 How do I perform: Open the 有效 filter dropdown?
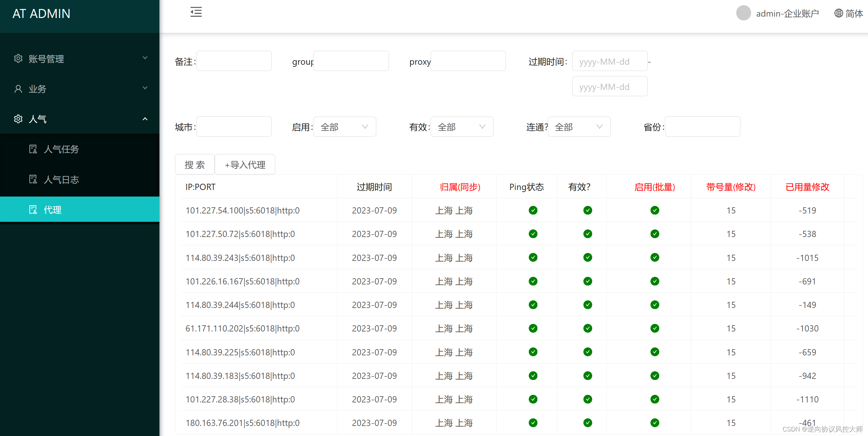pos(462,127)
